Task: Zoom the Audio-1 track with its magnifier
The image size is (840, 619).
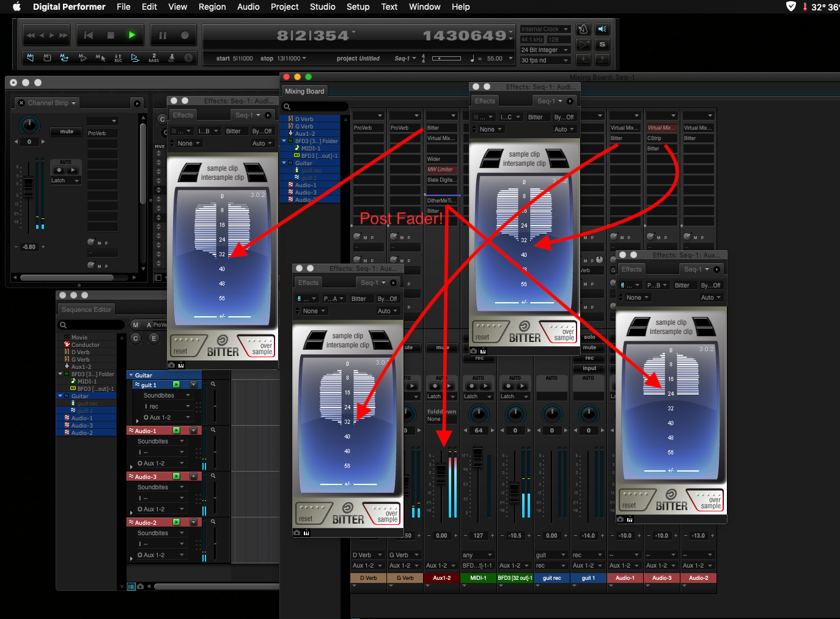Action: (x=213, y=430)
